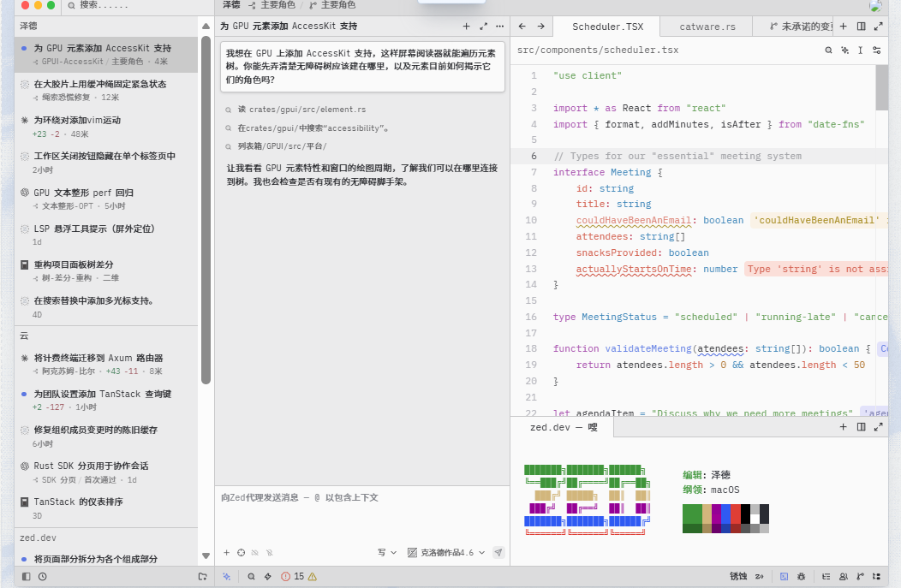Open the 克洛德作品4.6 model selector
901x588 pixels.
(x=446, y=553)
